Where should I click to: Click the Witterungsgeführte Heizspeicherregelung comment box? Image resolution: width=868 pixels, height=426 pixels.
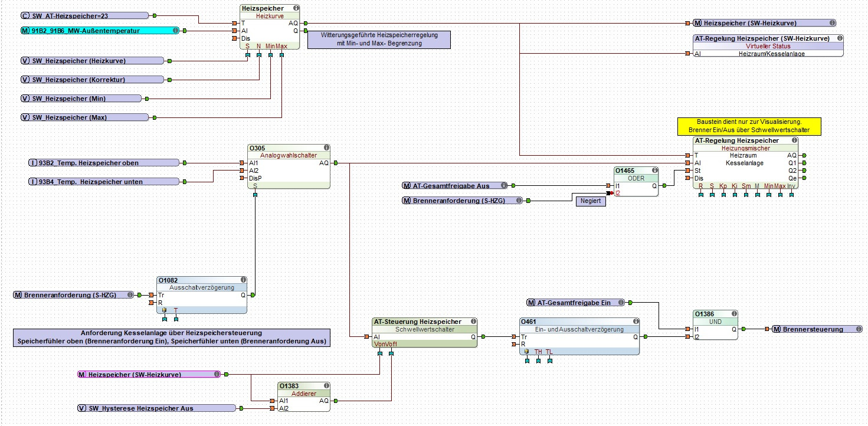point(379,40)
